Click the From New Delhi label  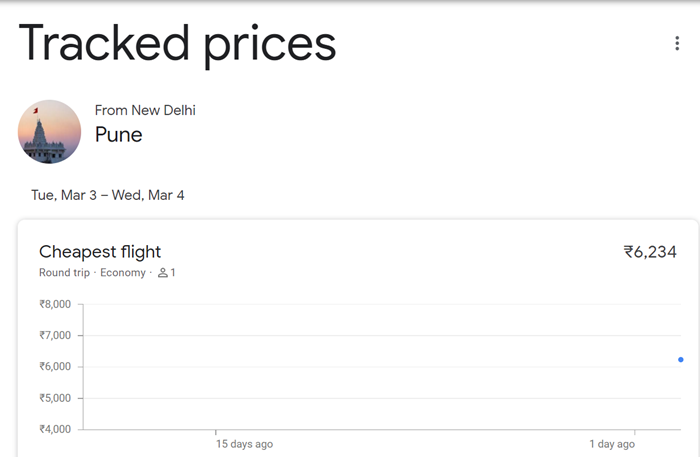(x=145, y=110)
